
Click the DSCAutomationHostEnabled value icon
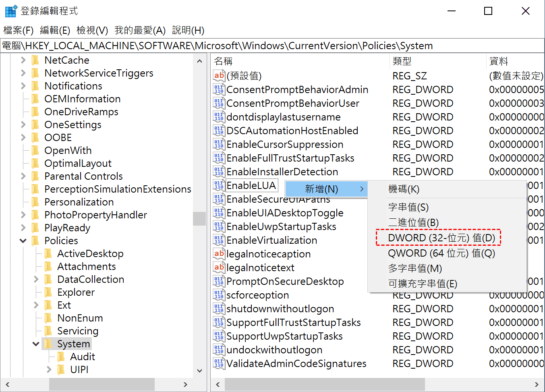tap(219, 131)
